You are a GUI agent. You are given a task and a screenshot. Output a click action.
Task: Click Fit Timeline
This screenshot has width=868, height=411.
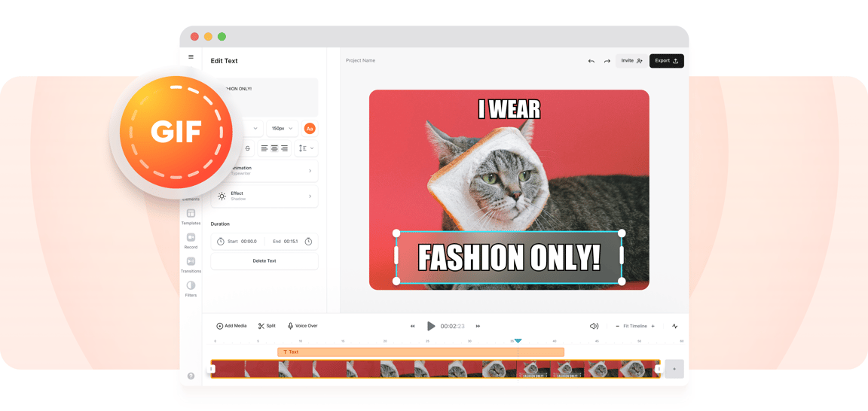point(635,327)
